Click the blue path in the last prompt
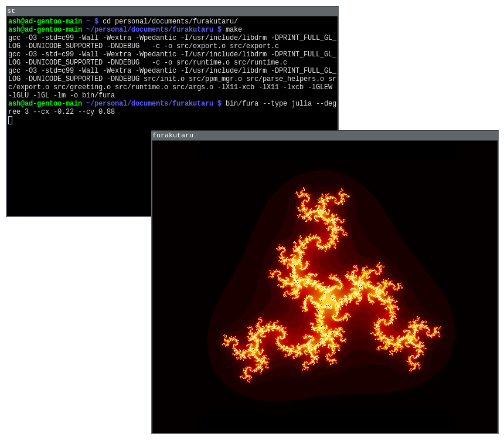504x440 pixels. (x=149, y=104)
